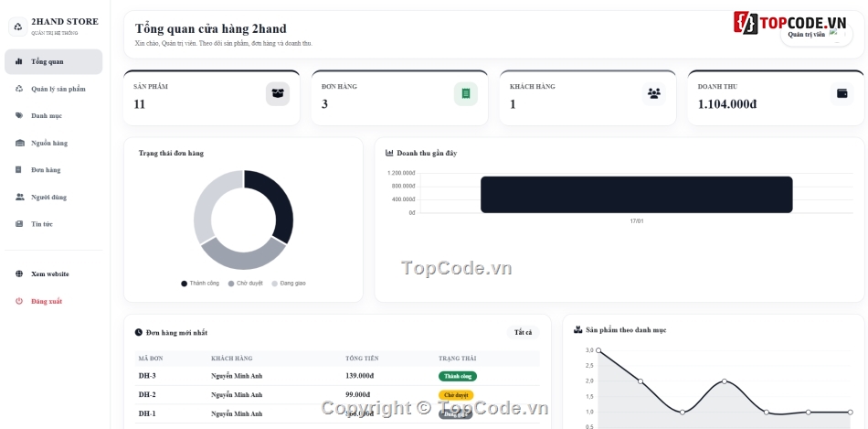Go to Người dùng management
Viewport: 868px width, 429px height.
tap(53, 197)
